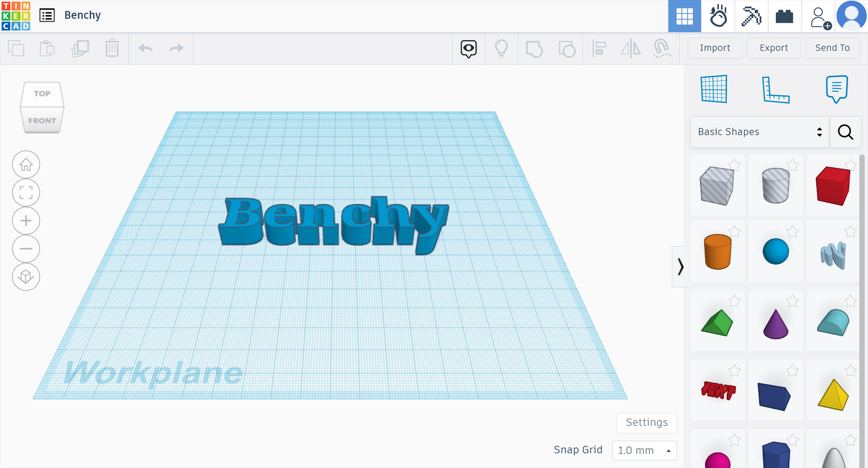Click the Delete trash icon
Viewport: 868px width, 468px height.
pos(112,48)
